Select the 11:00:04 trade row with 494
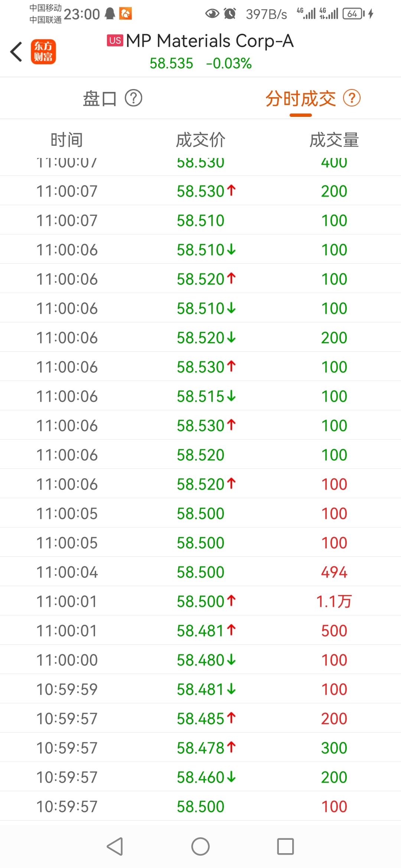The height and width of the screenshot is (868, 401). [x=200, y=572]
